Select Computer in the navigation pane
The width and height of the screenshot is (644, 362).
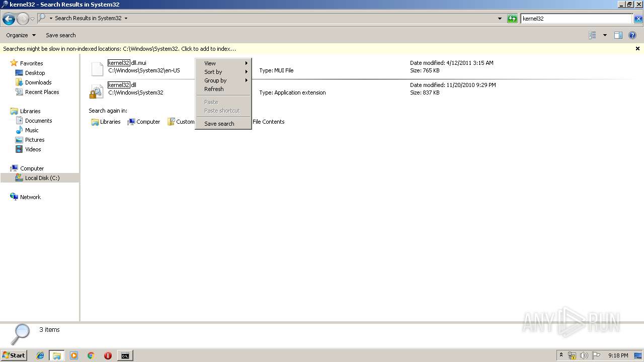point(32,168)
